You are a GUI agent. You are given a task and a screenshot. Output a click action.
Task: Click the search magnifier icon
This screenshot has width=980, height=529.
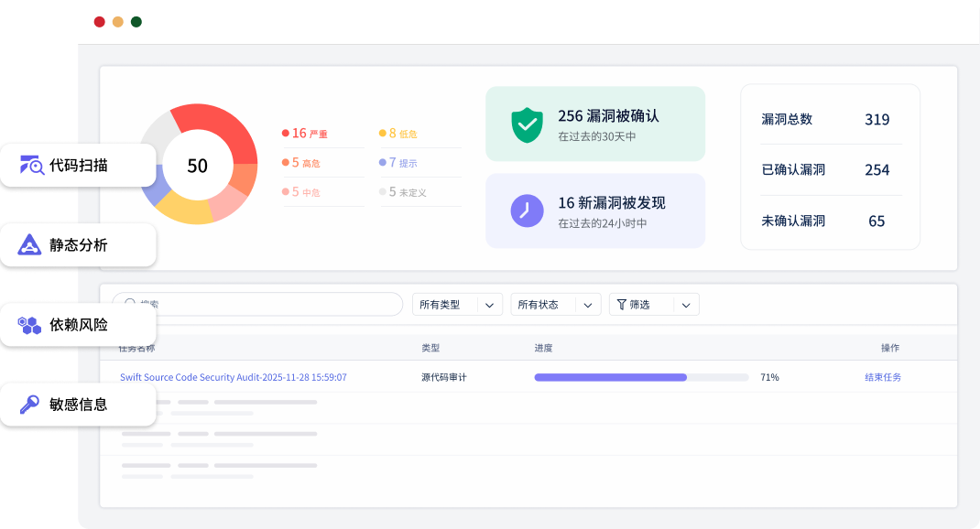(130, 305)
